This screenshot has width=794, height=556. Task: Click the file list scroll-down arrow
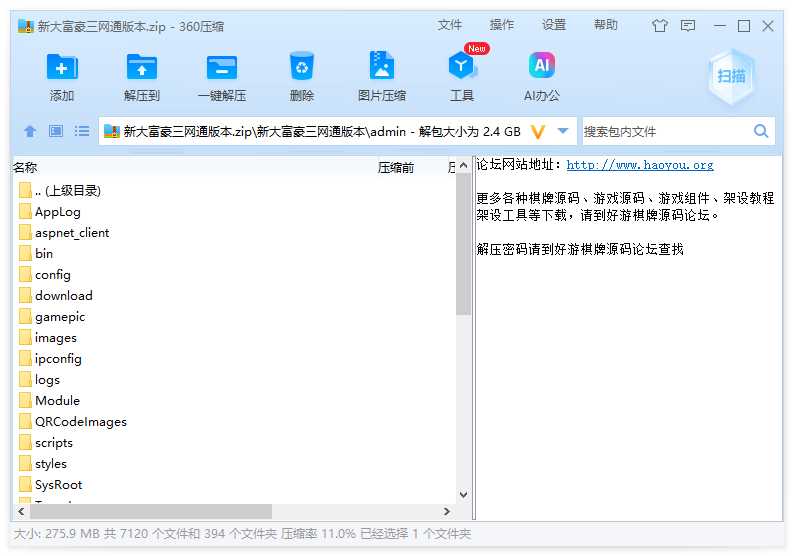(x=463, y=495)
